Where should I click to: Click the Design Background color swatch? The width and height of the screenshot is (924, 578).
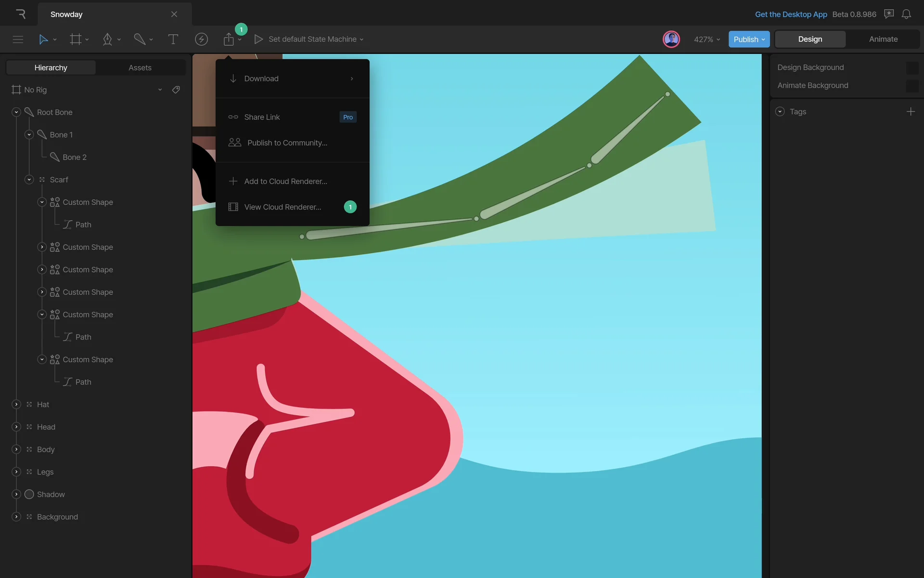(911, 68)
